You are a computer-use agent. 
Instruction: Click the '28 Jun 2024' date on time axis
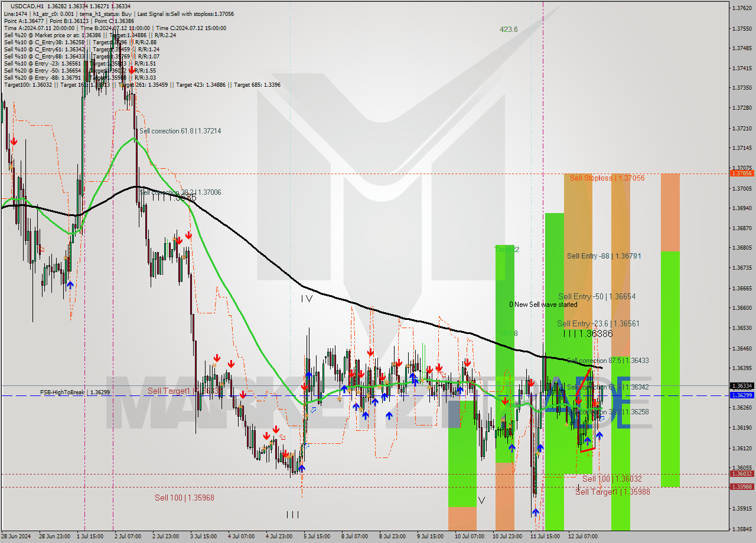17,537
